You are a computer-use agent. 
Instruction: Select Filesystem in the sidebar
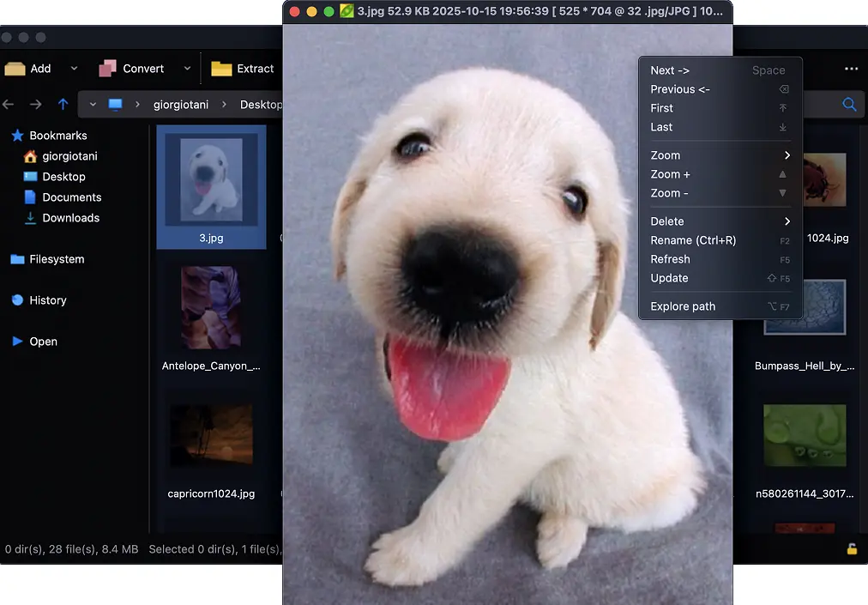pos(57,259)
